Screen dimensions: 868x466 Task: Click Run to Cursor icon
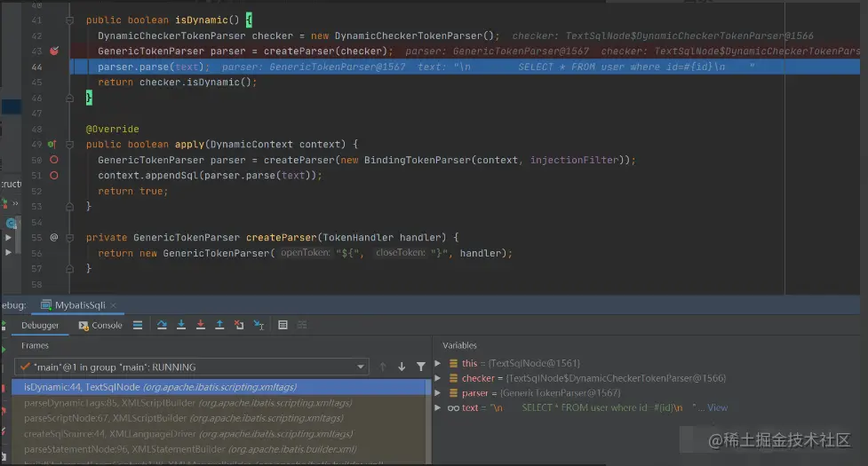(259, 325)
